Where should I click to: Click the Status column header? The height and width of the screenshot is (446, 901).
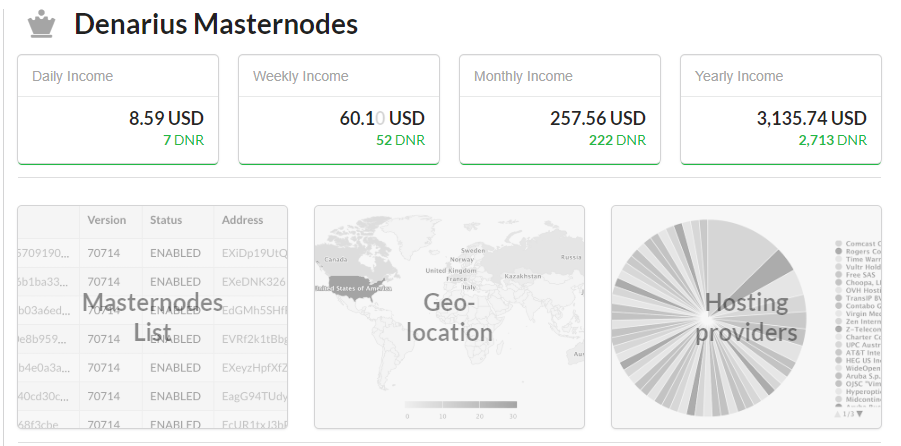[166, 220]
